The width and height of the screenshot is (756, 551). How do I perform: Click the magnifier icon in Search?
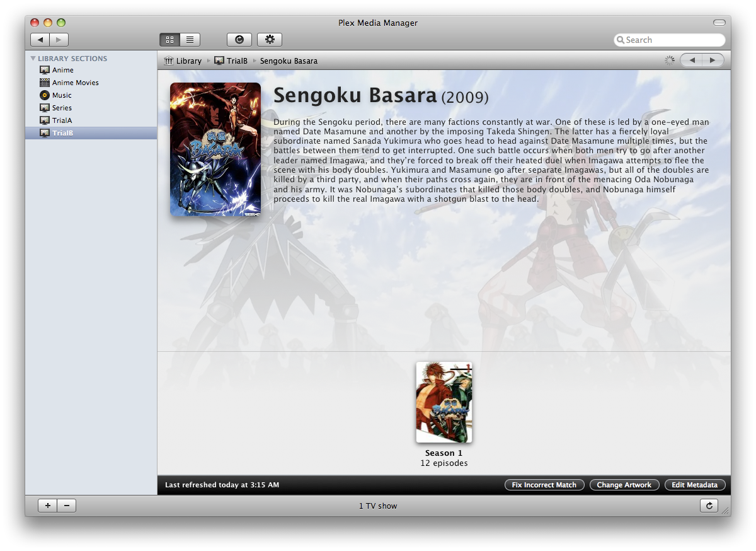(x=621, y=40)
